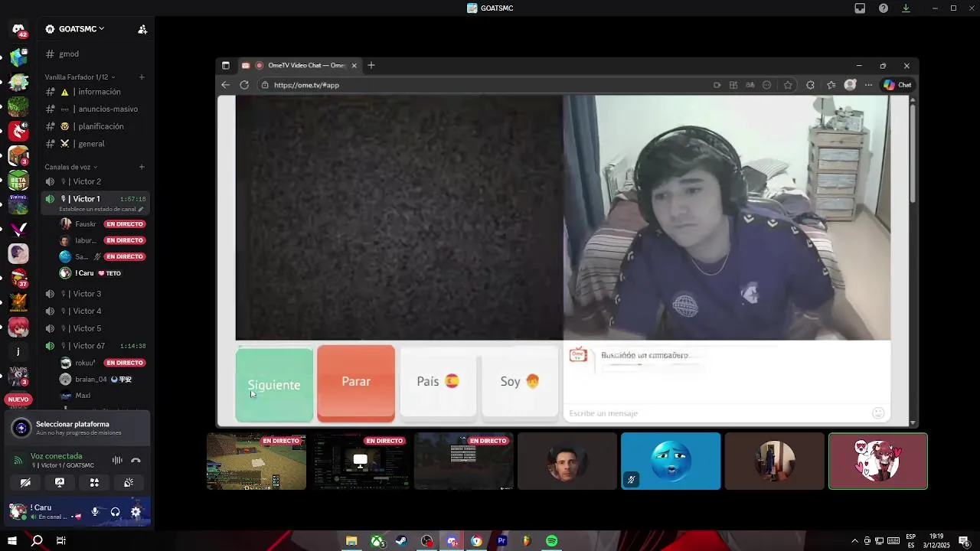Click the NUEVO badge in server list
Image resolution: width=980 pixels, height=551 pixels.
(18, 399)
